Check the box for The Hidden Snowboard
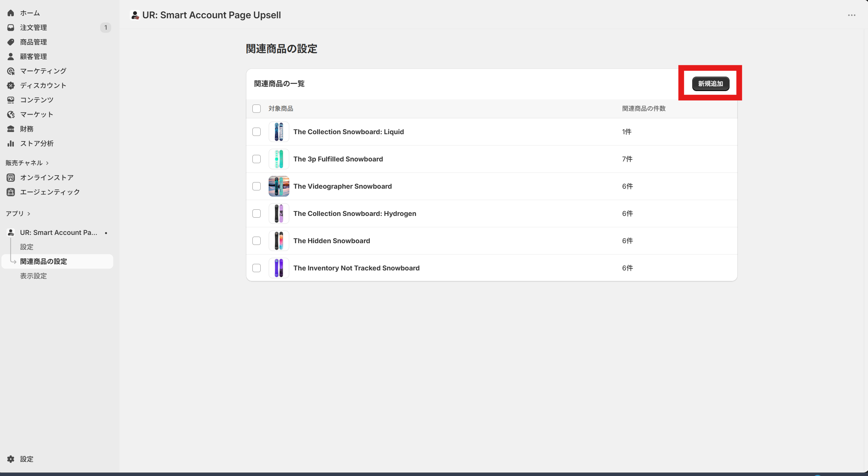This screenshot has width=868, height=476. click(x=257, y=241)
